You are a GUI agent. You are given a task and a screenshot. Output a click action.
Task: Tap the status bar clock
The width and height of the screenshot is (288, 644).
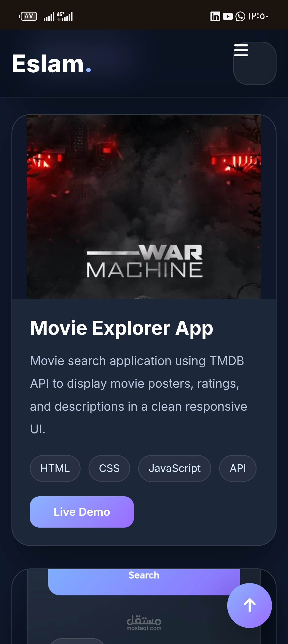(258, 17)
